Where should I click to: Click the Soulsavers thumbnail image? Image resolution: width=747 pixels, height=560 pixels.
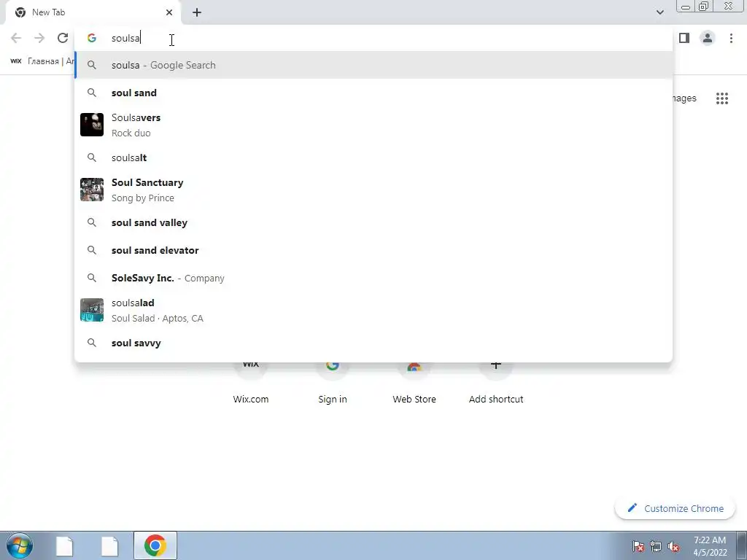coord(91,125)
